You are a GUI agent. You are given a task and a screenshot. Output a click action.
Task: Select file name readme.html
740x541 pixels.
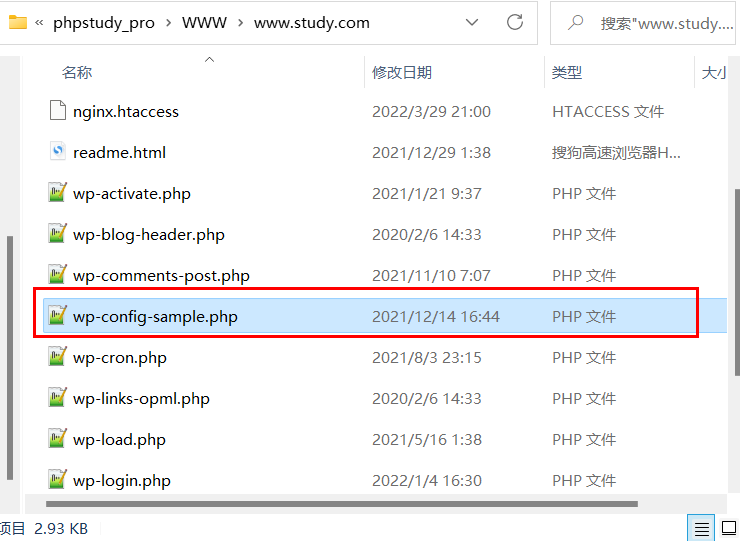click(x=119, y=152)
